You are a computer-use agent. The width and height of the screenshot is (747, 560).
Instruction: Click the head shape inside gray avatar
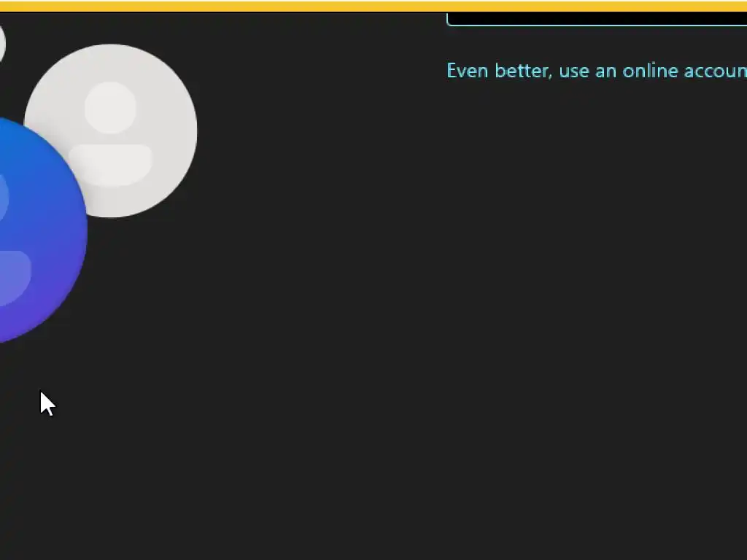pyautogui.click(x=110, y=108)
